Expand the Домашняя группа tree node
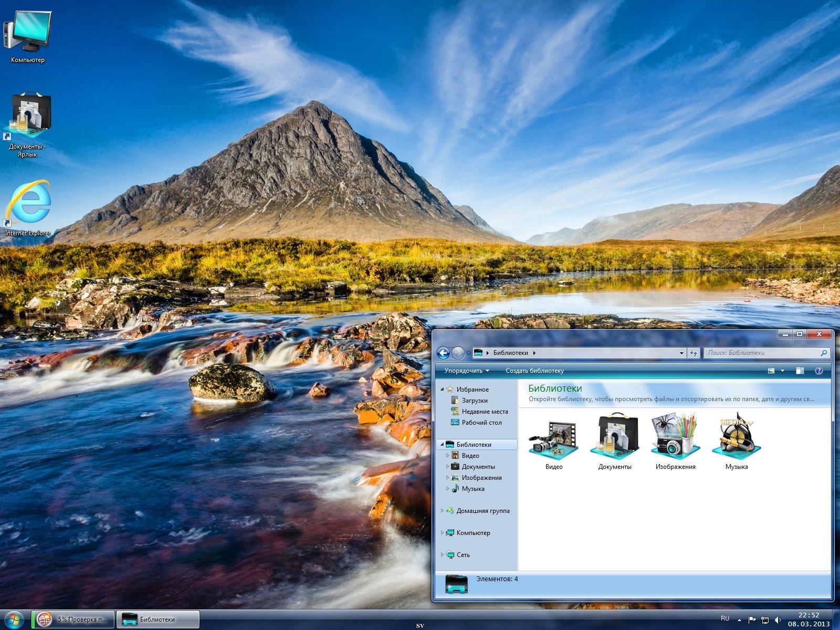 pyautogui.click(x=442, y=511)
